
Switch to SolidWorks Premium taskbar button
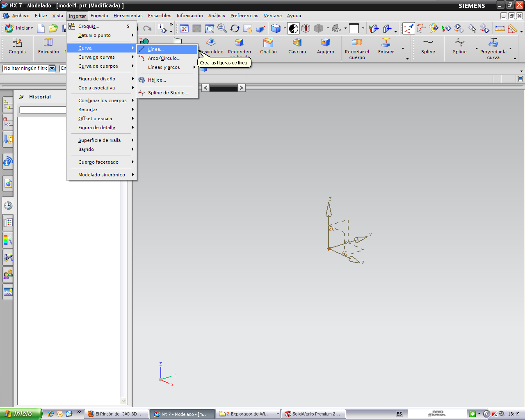click(314, 414)
